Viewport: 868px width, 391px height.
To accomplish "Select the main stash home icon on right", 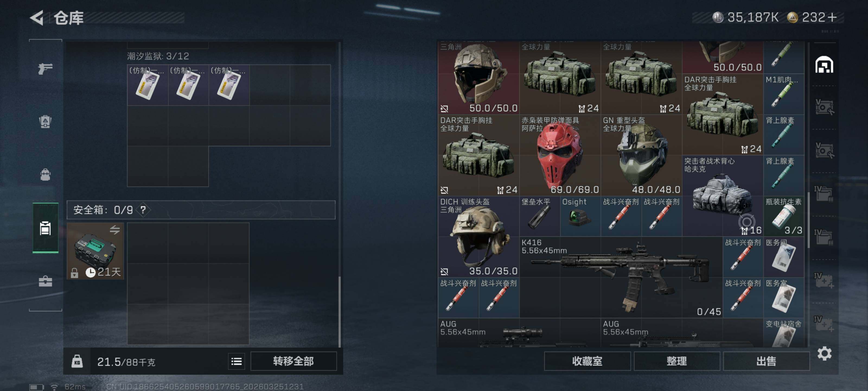I will 824,65.
